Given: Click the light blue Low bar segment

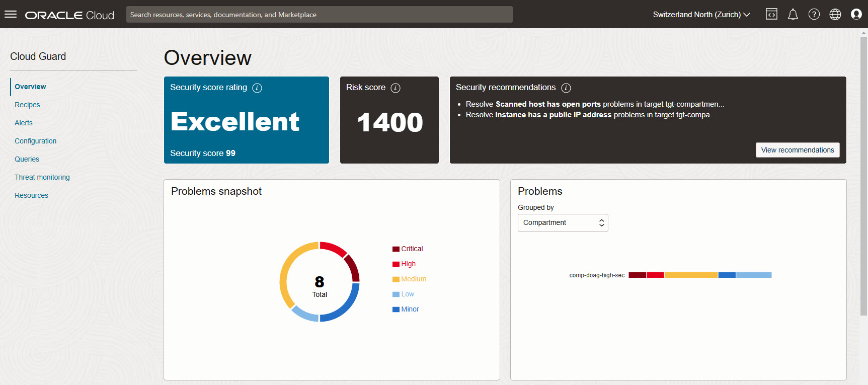Looking at the screenshot, I should pyautogui.click(x=754, y=275).
